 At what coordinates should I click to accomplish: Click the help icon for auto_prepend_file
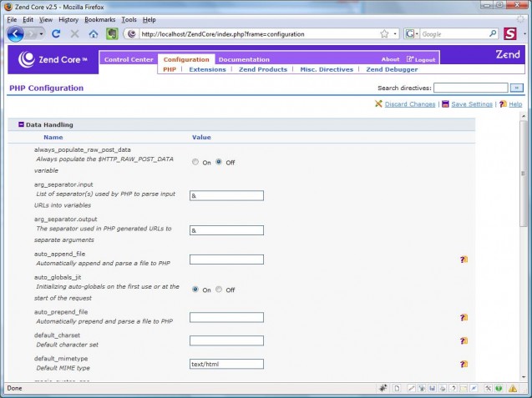[464, 317]
